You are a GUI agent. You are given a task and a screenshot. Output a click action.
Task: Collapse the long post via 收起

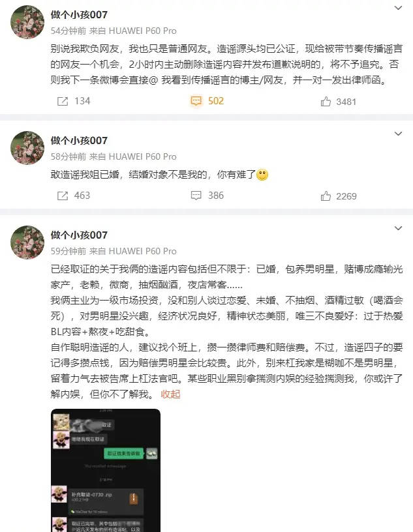click(x=170, y=394)
